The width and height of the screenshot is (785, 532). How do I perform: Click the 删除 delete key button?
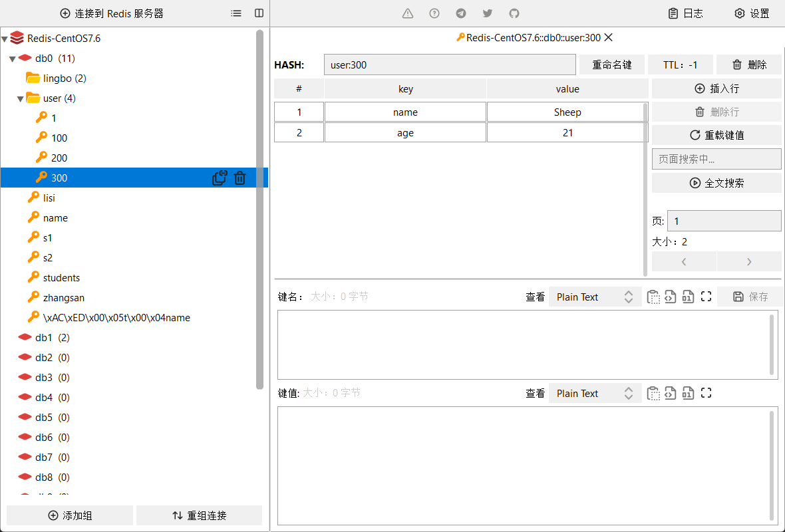point(749,65)
